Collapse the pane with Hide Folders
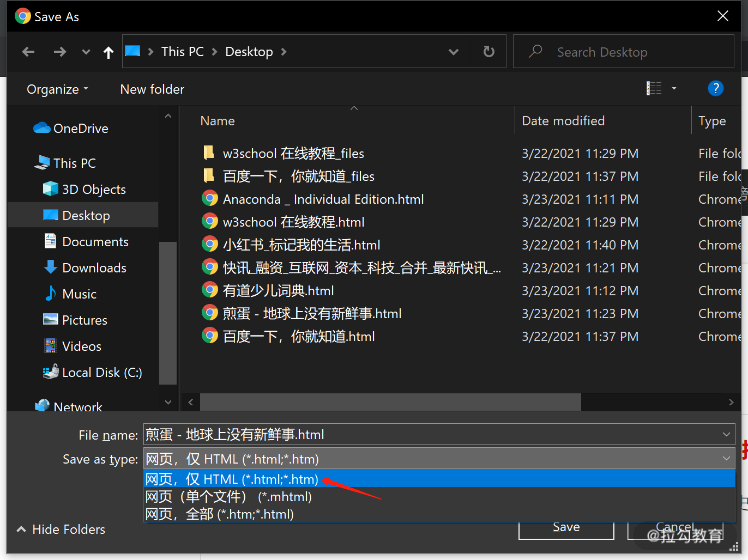 (x=61, y=529)
